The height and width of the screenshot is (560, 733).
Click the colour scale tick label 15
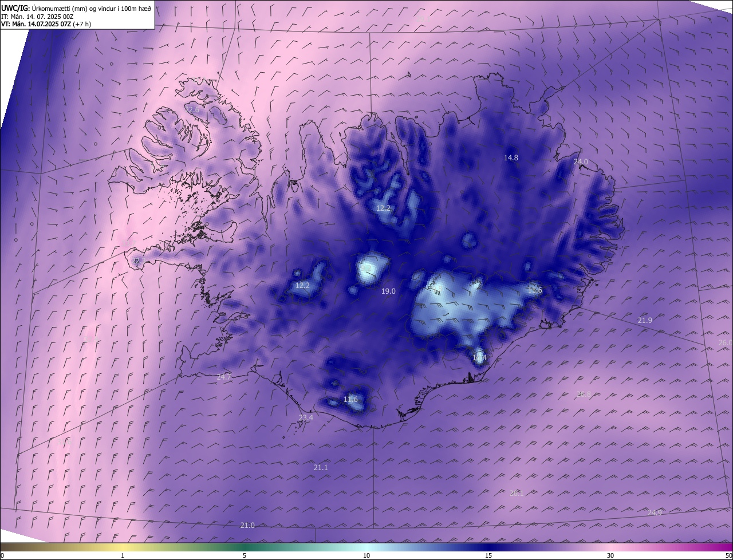coord(488,556)
